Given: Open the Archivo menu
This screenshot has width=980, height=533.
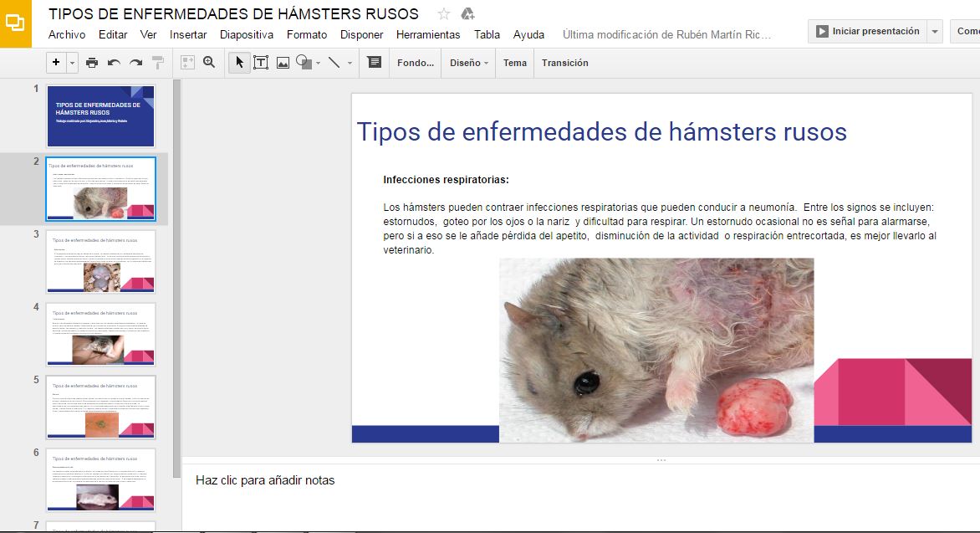Looking at the screenshot, I should [67, 34].
